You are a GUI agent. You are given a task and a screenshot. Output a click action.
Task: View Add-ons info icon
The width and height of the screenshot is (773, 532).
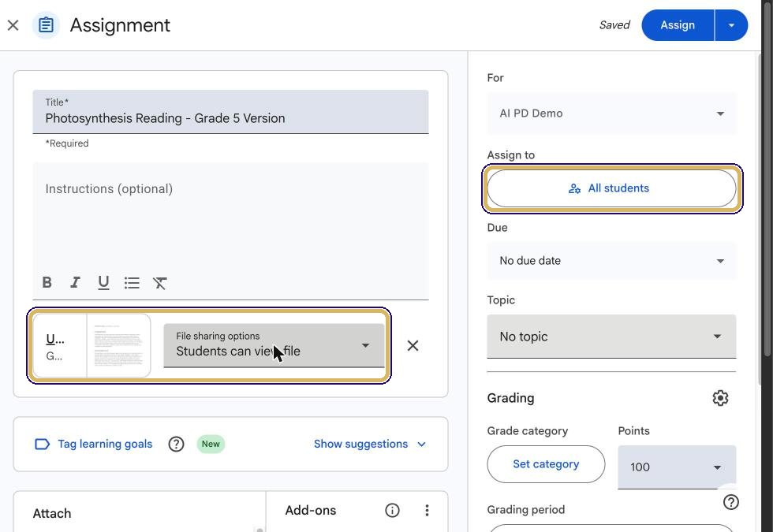point(393,511)
